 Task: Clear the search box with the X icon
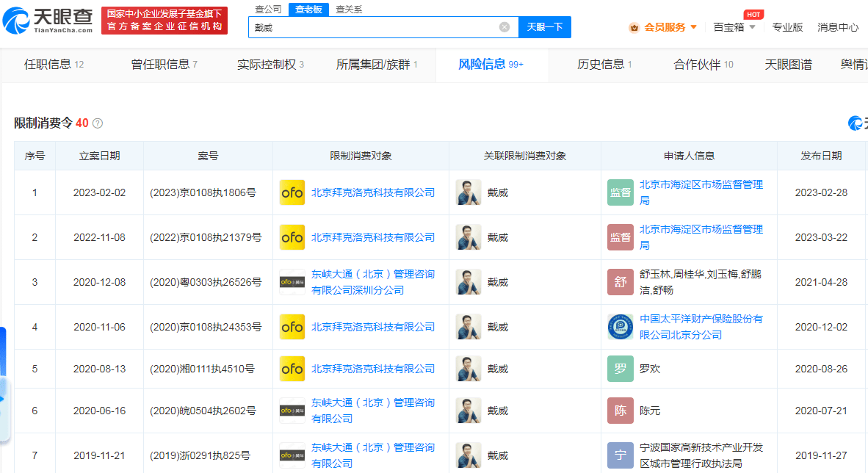[504, 27]
